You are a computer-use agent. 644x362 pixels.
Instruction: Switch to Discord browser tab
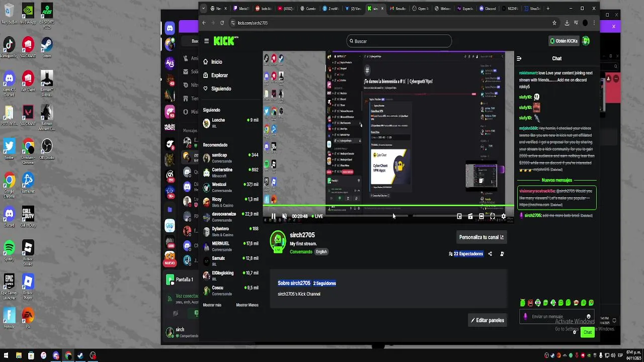coord(488,9)
